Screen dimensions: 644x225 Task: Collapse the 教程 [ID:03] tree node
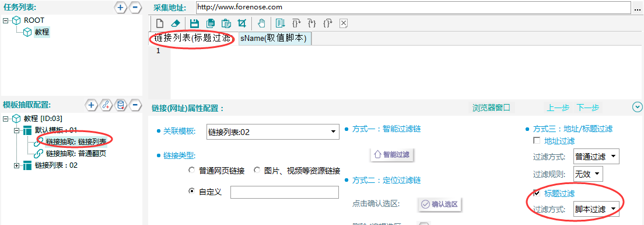click(x=5, y=119)
